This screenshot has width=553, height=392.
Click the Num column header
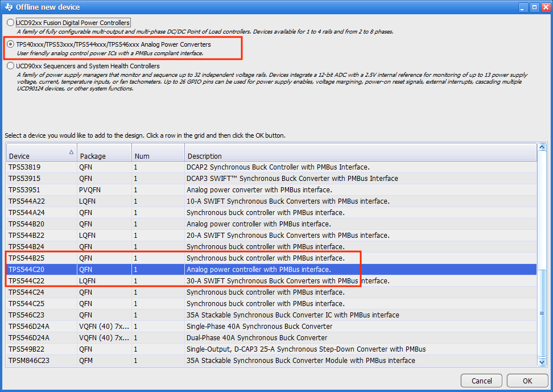[x=158, y=152]
